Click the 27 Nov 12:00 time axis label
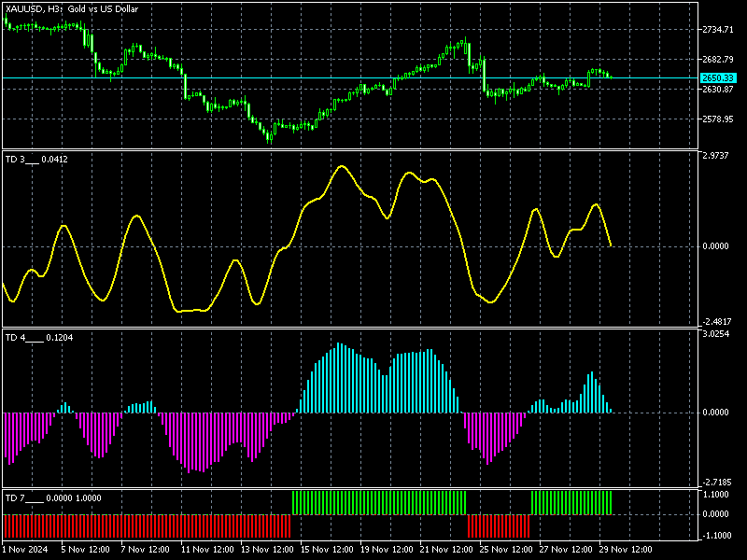Screen dimensions: 747x560 click(x=566, y=550)
